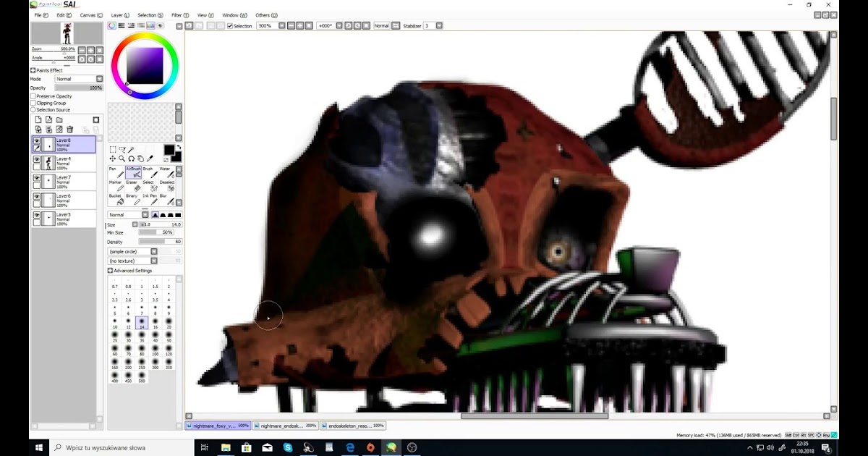This screenshot has height=456, width=868.
Task: Select the Blur tool
Action: coord(167,199)
